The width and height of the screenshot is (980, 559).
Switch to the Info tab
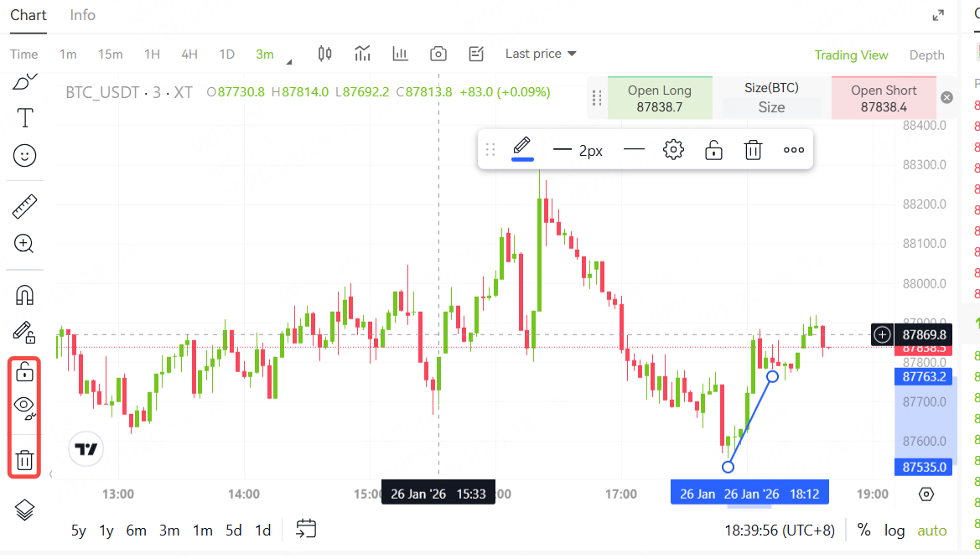pos(82,15)
